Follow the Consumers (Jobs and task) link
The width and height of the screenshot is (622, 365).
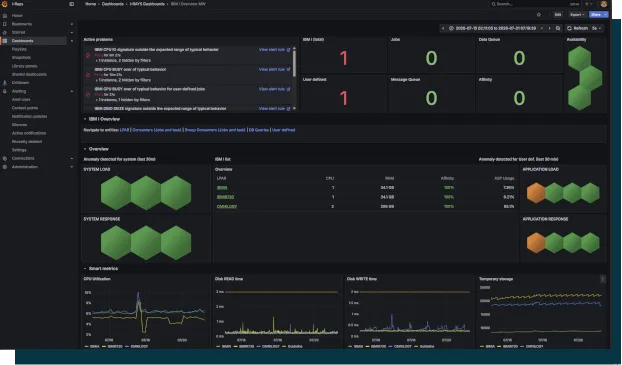click(157, 130)
